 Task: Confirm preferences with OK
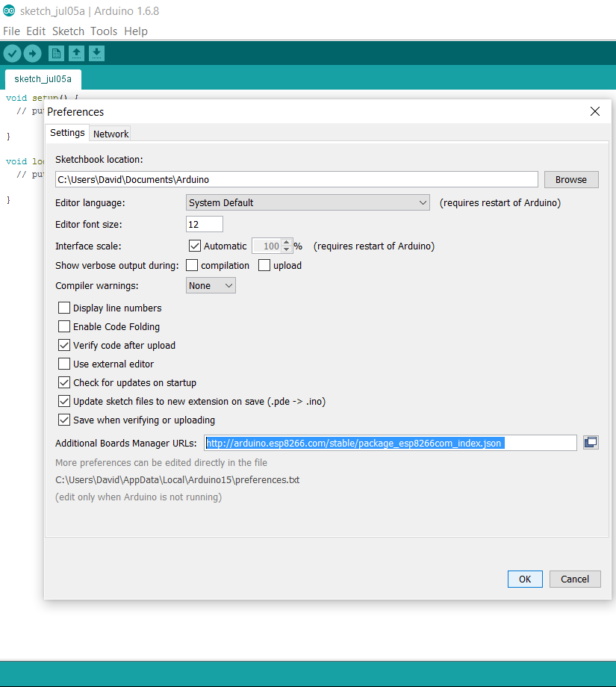pos(525,579)
